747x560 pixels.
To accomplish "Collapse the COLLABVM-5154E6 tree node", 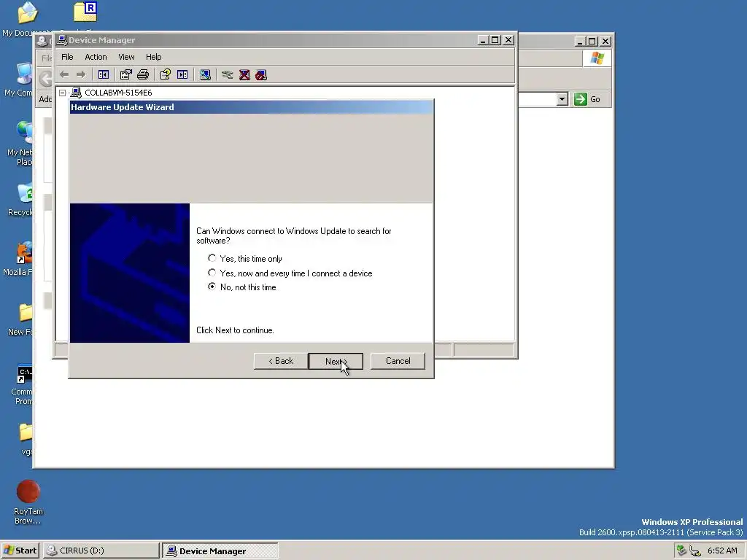I will [63, 93].
